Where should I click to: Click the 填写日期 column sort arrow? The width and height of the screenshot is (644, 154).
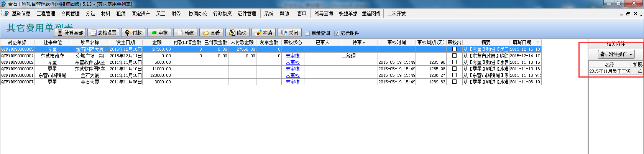click(538, 43)
